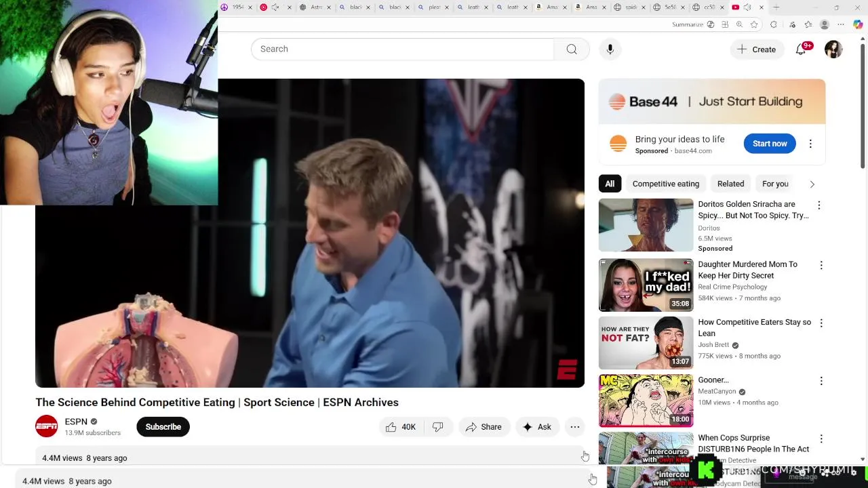Dislike the video with thumbs down

tap(438, 427)
